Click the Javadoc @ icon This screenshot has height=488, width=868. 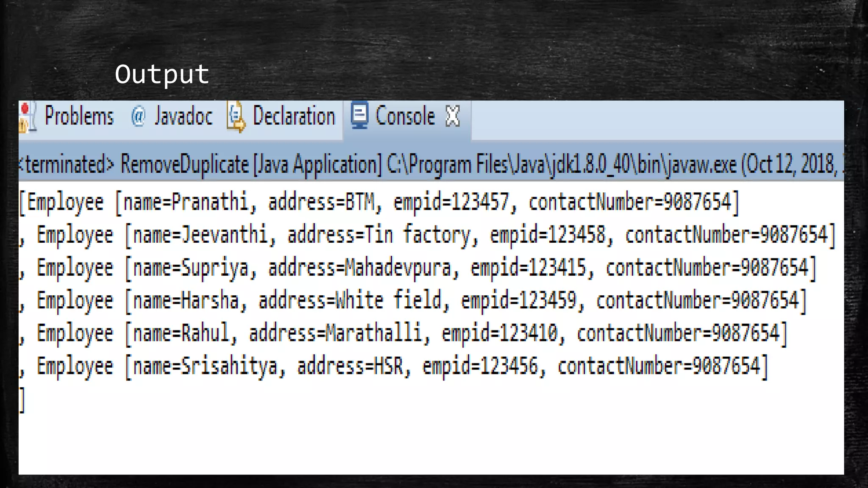(138, 116)
